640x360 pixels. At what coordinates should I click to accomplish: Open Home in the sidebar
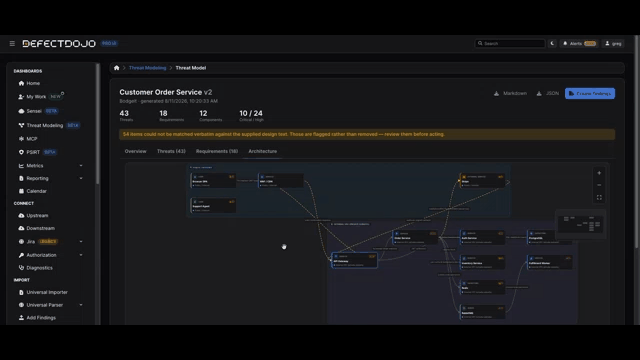(33, 83)
